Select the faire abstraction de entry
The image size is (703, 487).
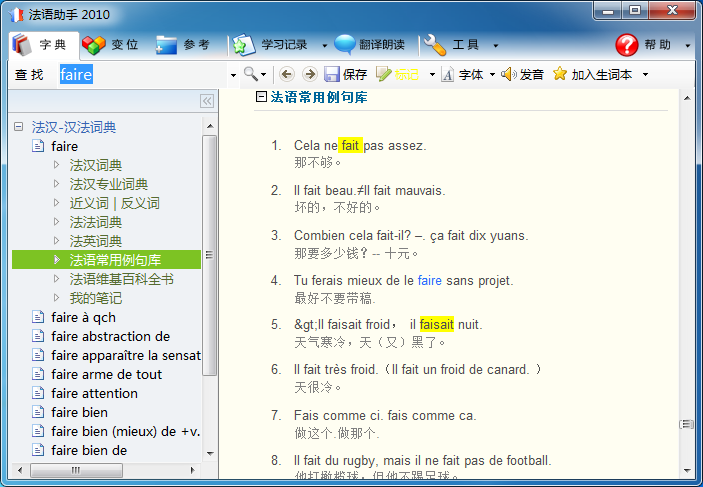click(110, 336)
